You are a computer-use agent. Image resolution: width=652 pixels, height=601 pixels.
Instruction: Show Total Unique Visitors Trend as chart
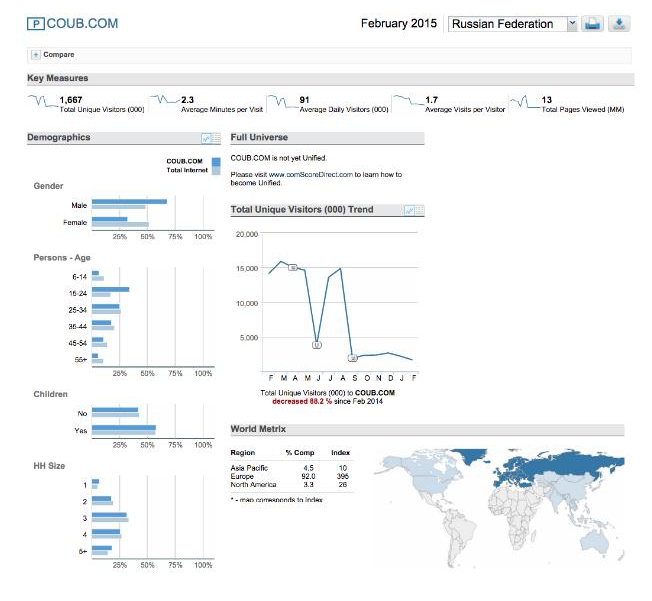click(408, 210)
